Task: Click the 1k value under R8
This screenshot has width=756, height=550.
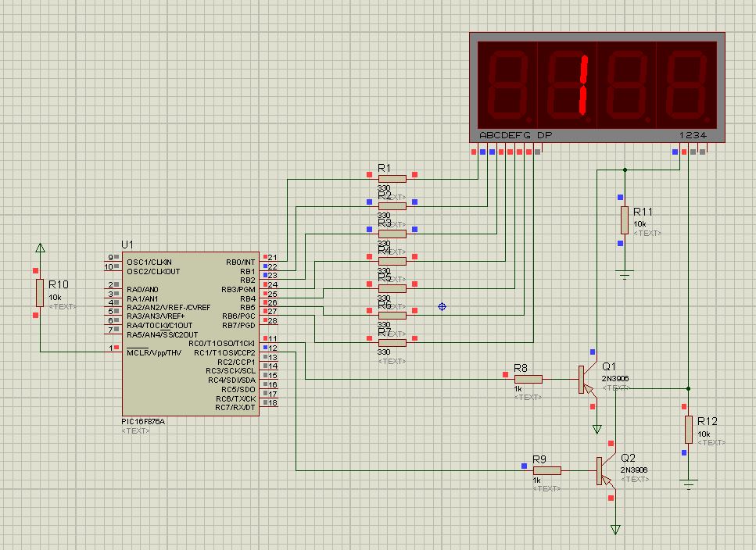Action: (518, 389)
